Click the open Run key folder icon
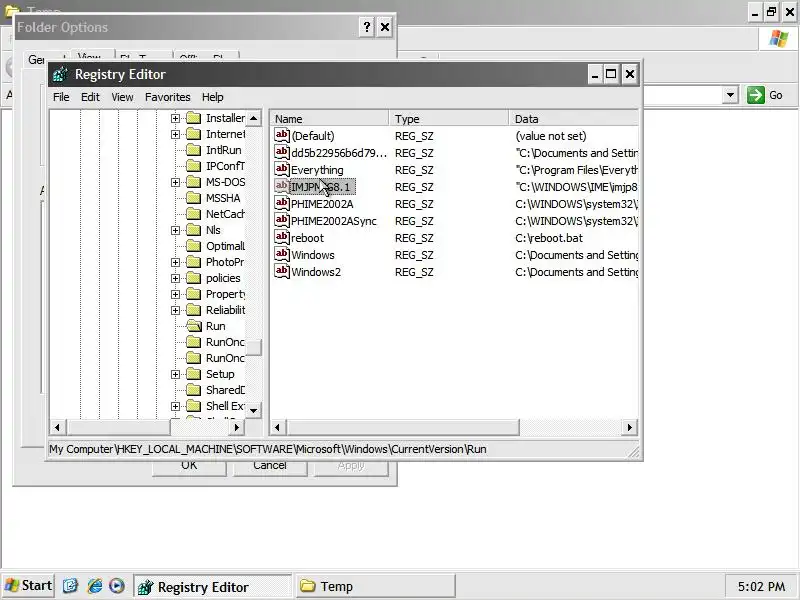This screenshot has width=800, height=600. click(x=193, y=326)
